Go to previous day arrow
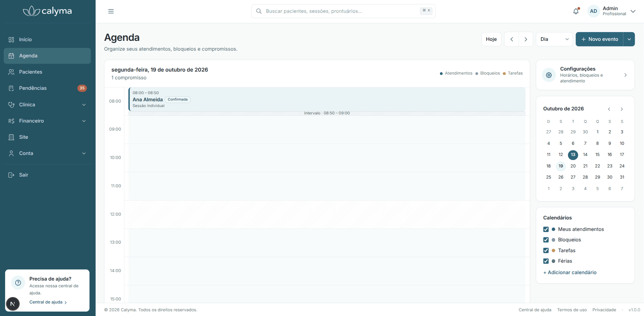Screen dimensions: 644x316 tap(512, 39)
